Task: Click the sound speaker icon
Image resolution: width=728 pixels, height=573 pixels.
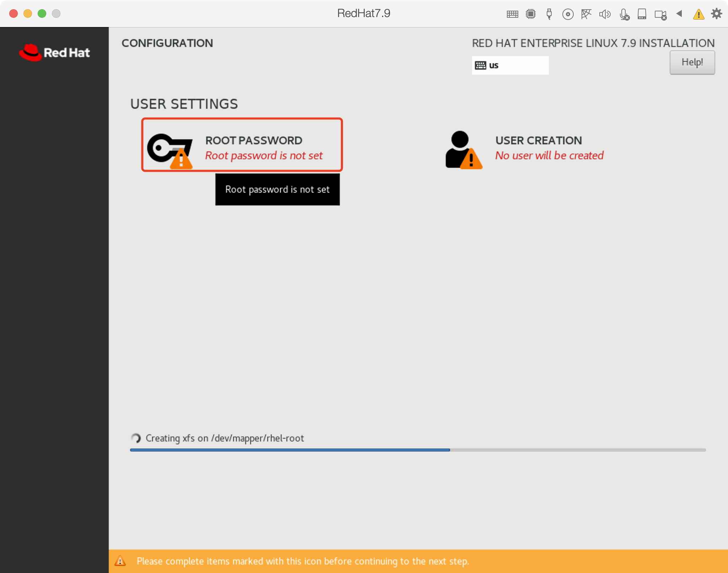Action: pyautogui.click(x=605, y=14)
